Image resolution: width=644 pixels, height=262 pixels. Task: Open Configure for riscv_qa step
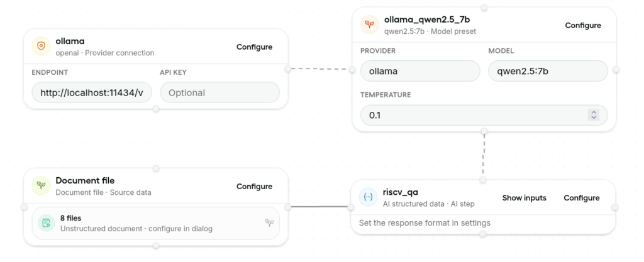[x=581, y=198]
